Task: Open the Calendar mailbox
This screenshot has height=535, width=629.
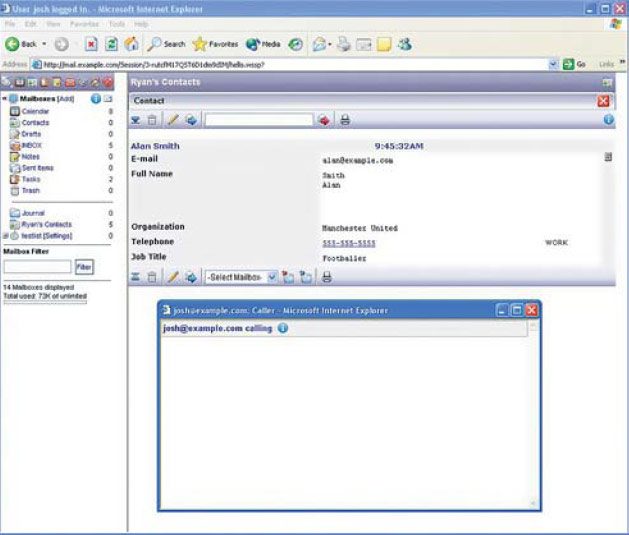Action: tap(35, 111)
